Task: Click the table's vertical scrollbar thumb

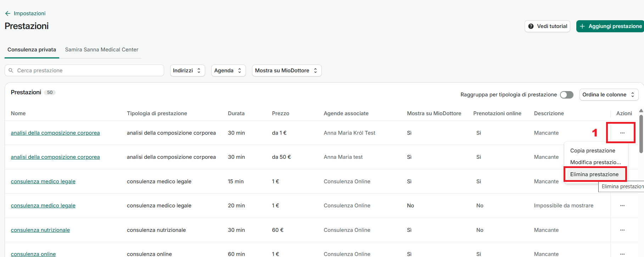Action: pyautogui.click(x=641, y=134)
